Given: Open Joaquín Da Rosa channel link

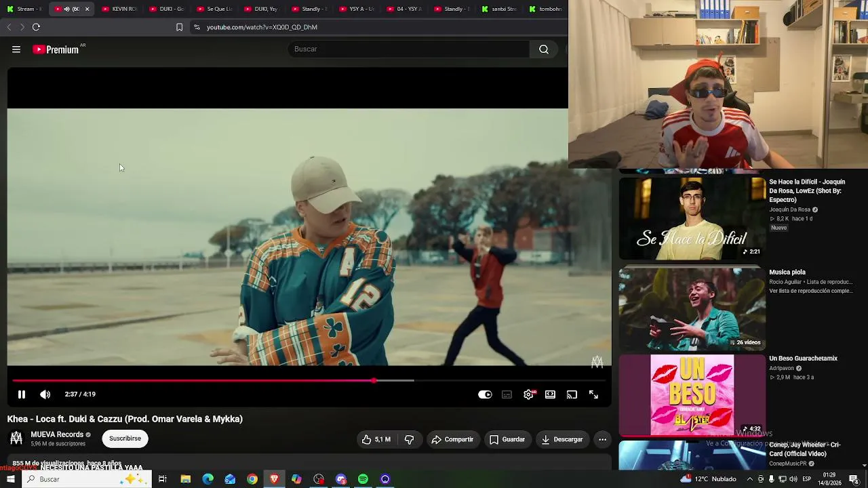Looking at the screenshot, I should pyautogui.click(x=790, y=210).
